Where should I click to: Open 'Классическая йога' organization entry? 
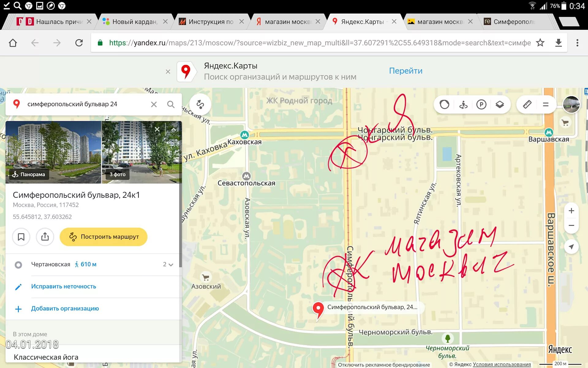pyautogui.click(x=46, y=357)
